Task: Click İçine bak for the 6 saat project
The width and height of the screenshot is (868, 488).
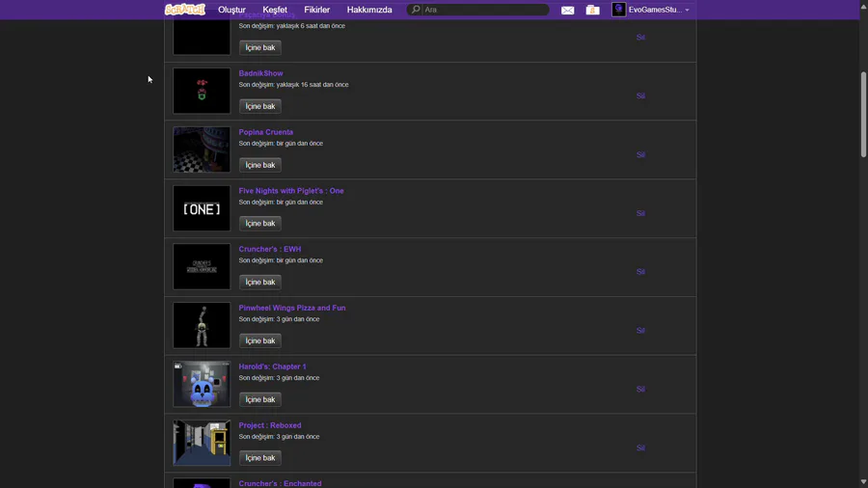Action: pos(260,47)
